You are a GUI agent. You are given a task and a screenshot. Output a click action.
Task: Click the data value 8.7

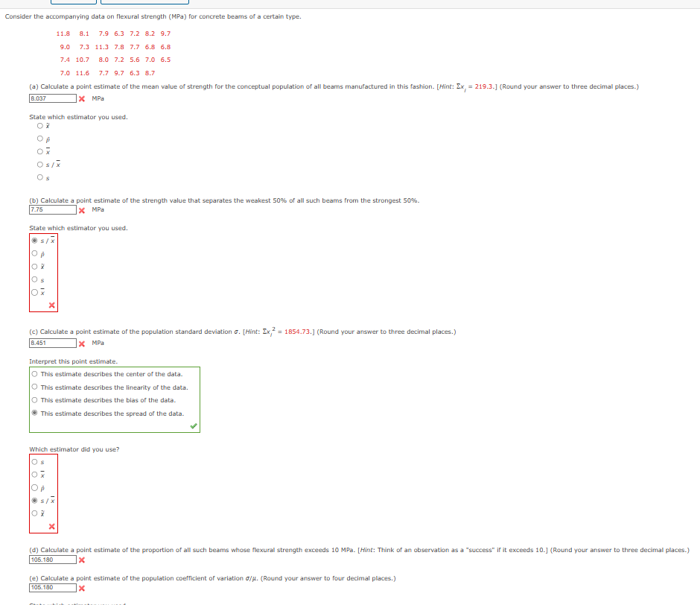[150, 73]
